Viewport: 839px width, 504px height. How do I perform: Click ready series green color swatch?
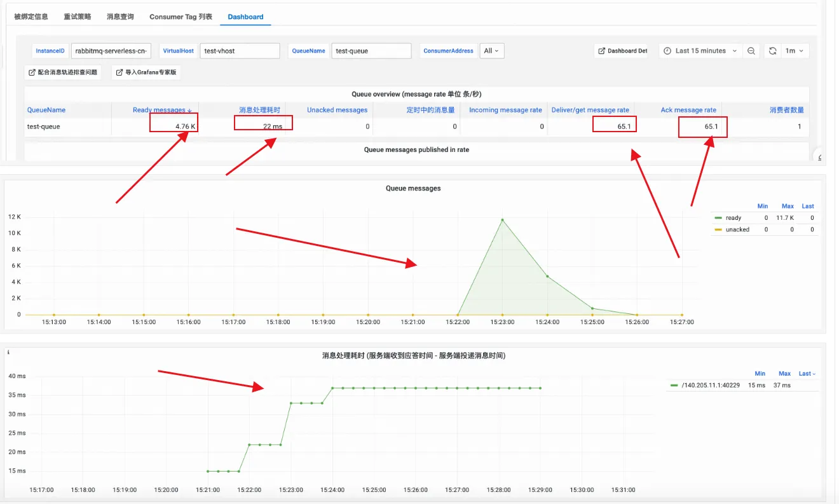click(x=718, y=218)
